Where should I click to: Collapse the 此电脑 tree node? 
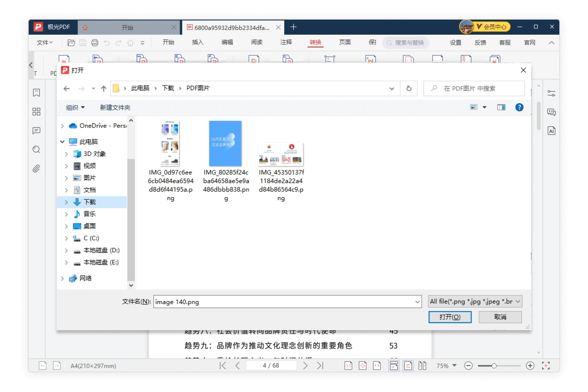tap(63, 142)
